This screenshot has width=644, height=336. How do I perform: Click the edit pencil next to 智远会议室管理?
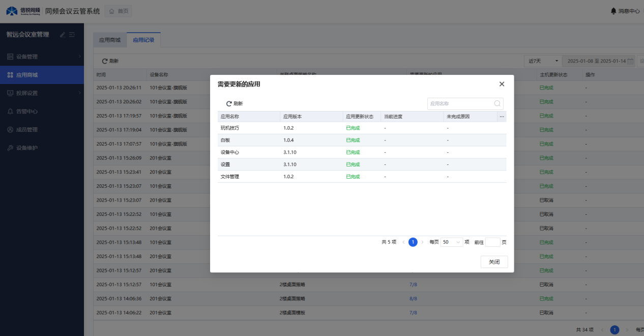click(63, 35)
